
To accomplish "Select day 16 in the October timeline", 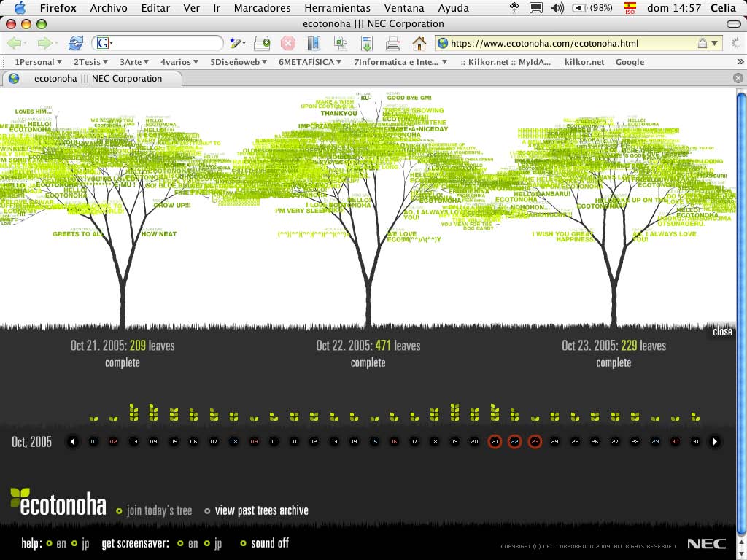I will [x=394, y=442].
